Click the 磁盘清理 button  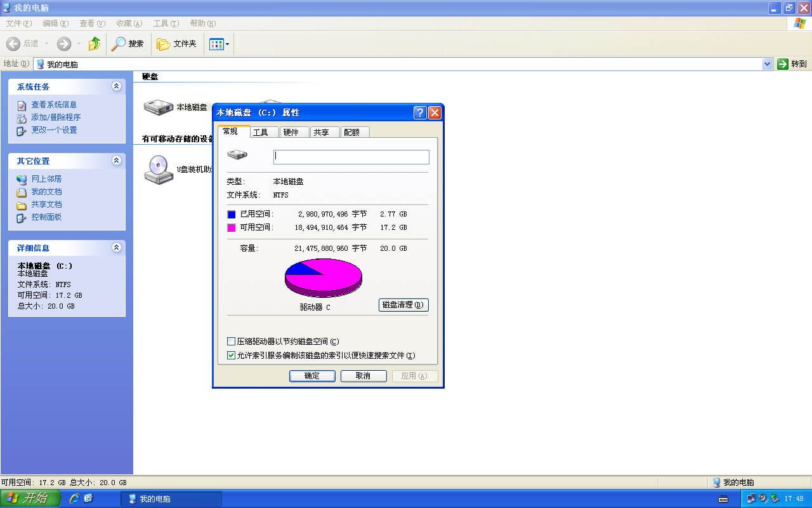(403, 305)
